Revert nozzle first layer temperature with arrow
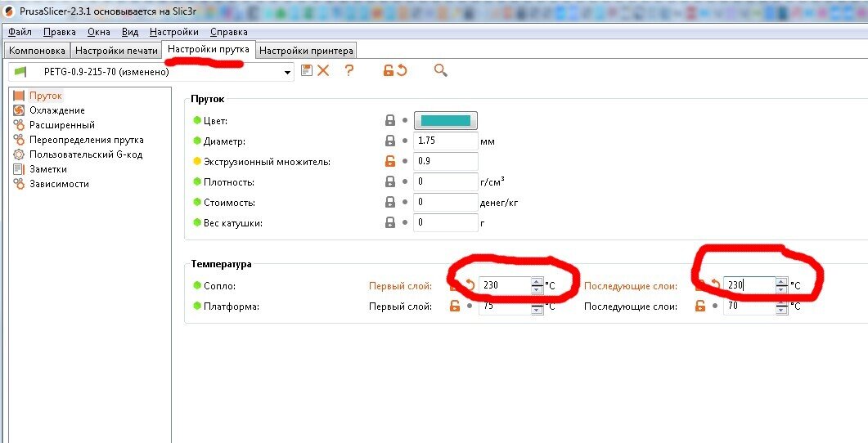 coord(470,285)
